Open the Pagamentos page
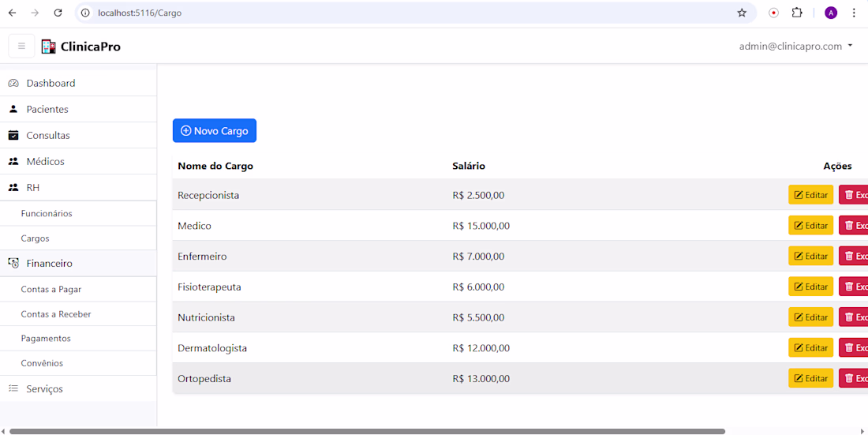Image resolution: width=868 pixels, height=435 pixels. pos(78,338)
